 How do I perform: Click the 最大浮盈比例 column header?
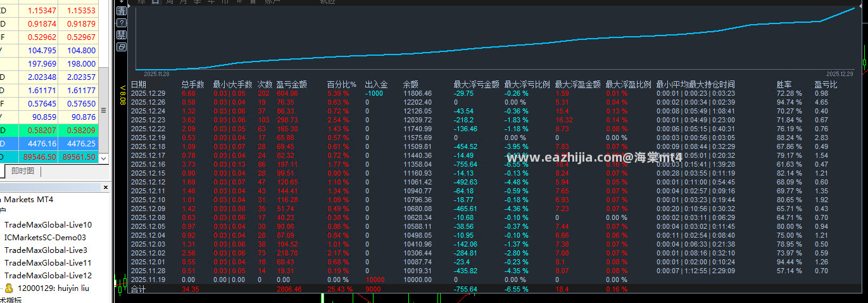[x=628, y=84]
